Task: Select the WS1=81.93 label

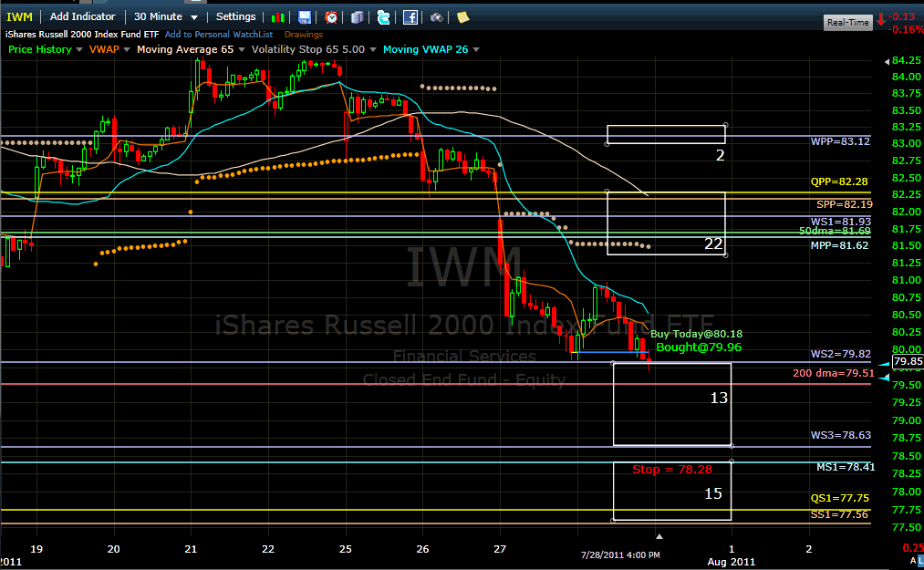Action: click(x=840, y=222)
